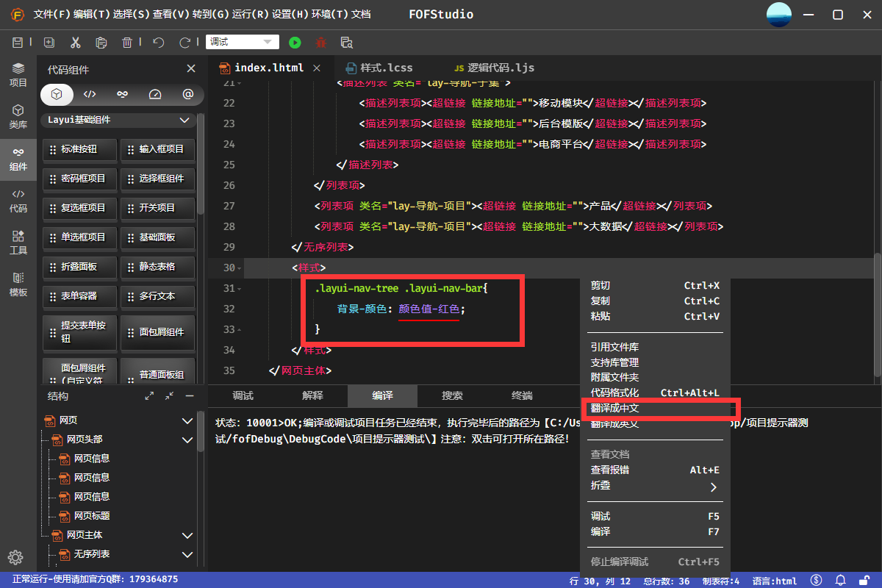The height and width of the screenshot is (588, 882).
Task: Collapse the 网页头部 tree node
Action: point(187,440)
